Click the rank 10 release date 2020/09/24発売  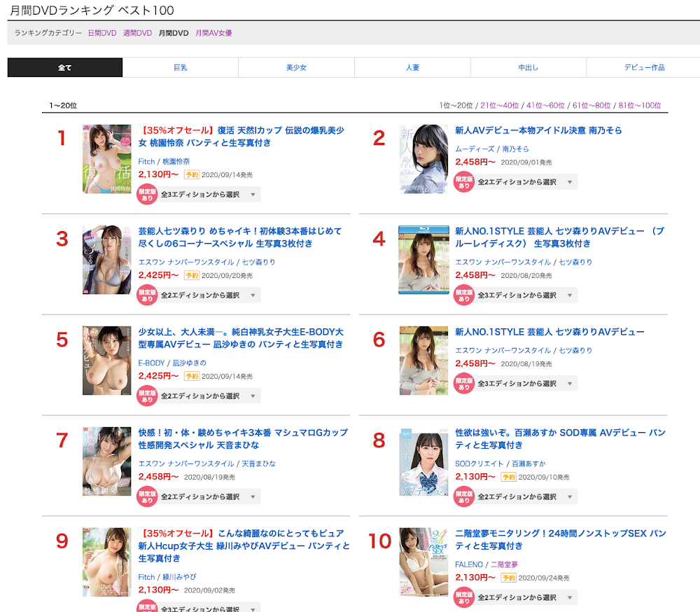(x=544, y=578)
